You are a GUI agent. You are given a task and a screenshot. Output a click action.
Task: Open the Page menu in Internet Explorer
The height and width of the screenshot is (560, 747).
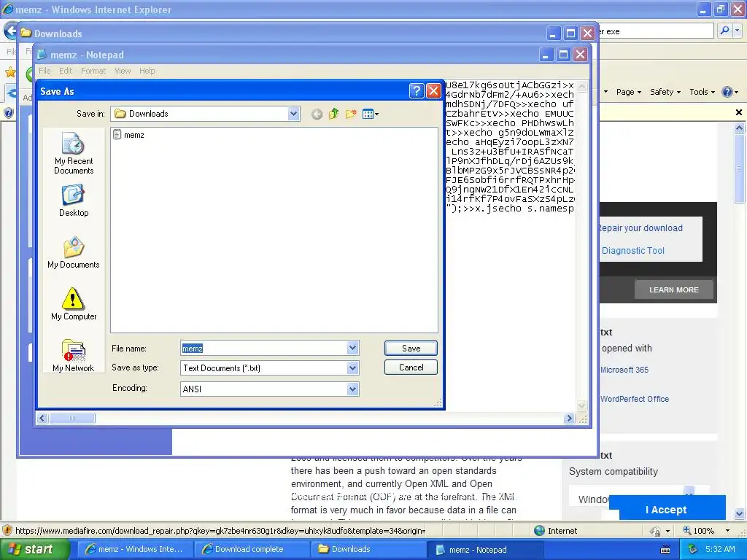(x=628, y=92)
